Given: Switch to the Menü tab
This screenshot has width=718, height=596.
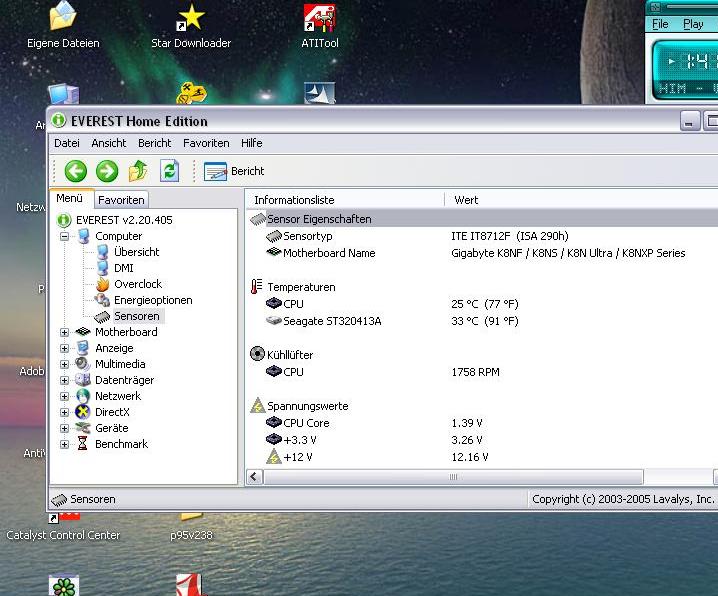Looking at the screenshot, I should (x=70, y=198).
